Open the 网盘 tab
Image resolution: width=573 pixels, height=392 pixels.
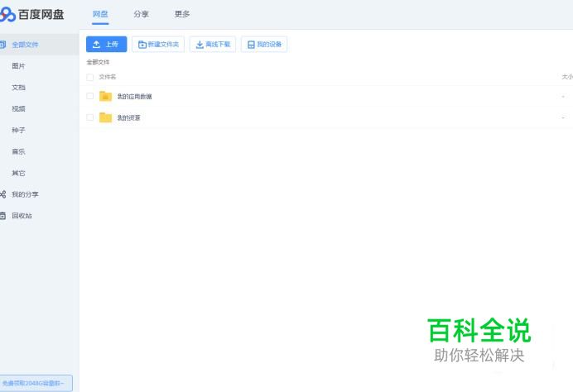pyautogui.click(x=100, y=14)
